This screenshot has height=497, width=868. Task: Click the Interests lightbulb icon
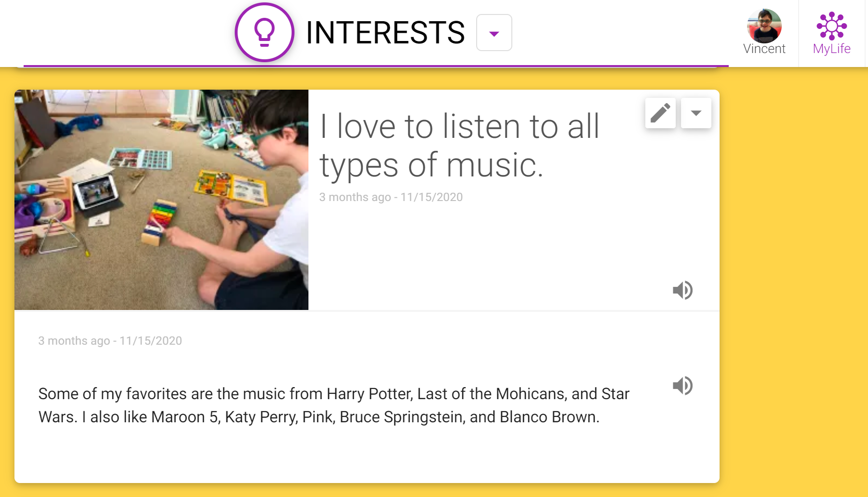coord(264,32)
